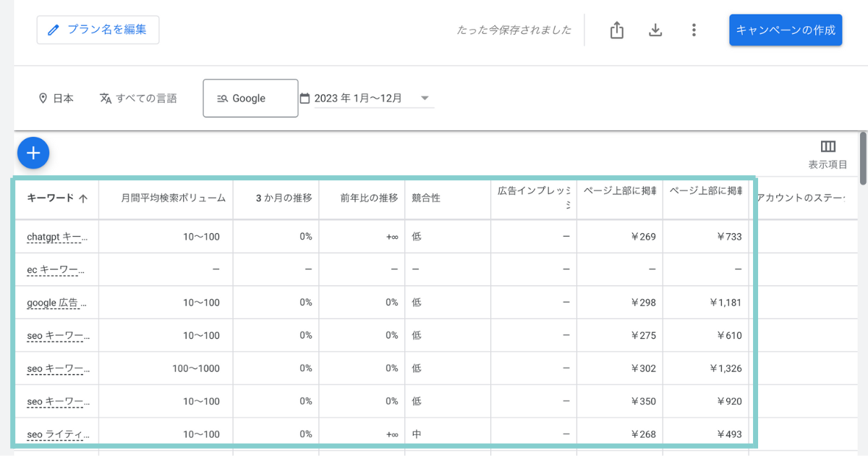Click the 中 competition cell
The height and width of the screenshot is (456, 868).
click(x=417, y=434)
